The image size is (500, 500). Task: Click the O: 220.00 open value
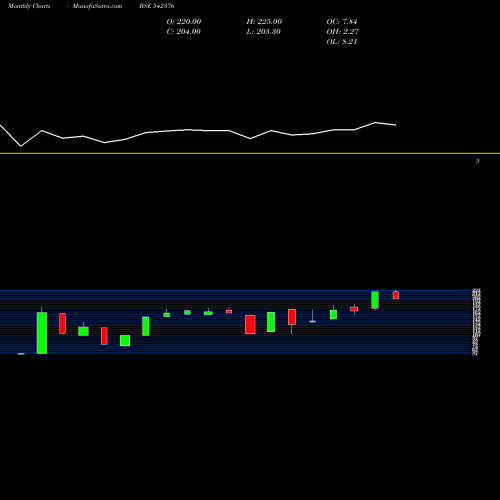184,22
